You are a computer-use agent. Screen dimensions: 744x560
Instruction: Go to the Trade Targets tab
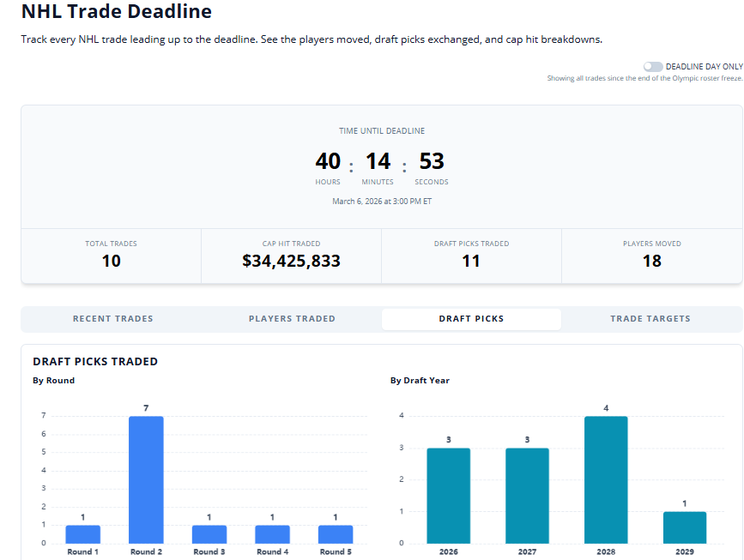click(x=650, y=319)
